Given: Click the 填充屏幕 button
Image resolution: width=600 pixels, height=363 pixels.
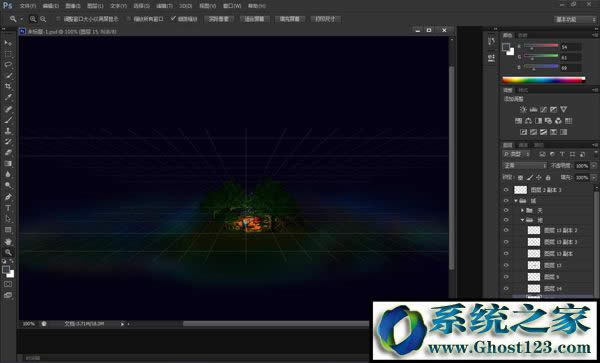Looking at the screenshot, I should click(x=290, y=19).
